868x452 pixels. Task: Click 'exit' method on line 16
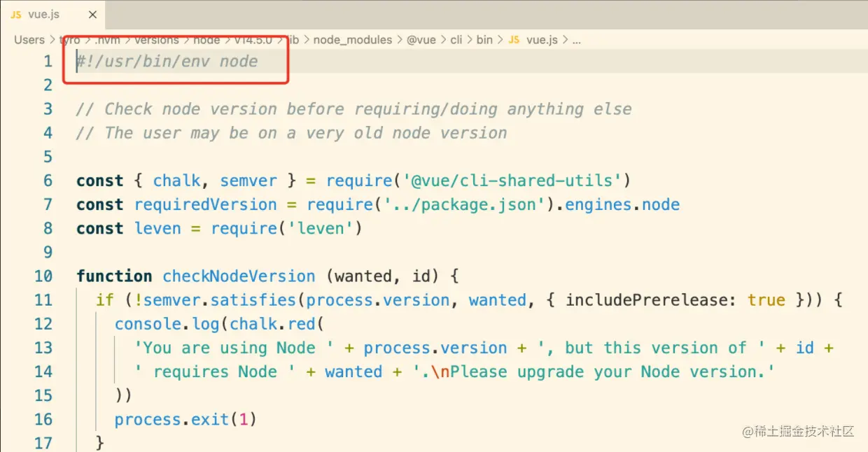pos(211,420)
